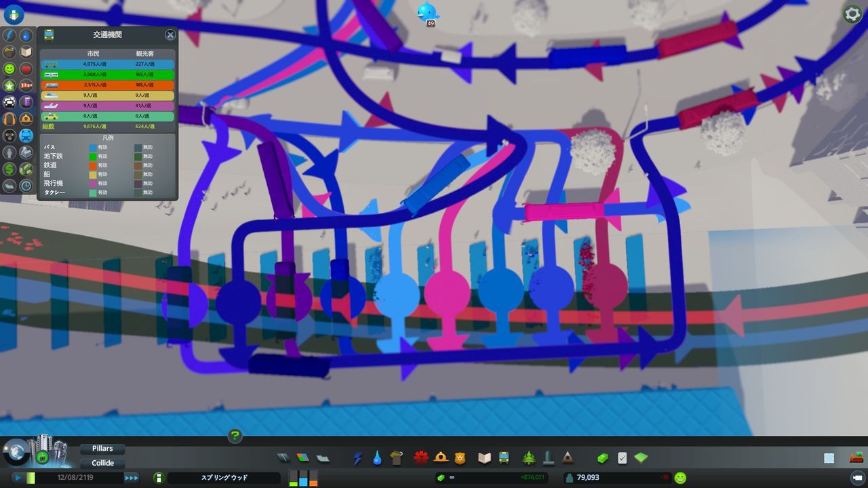Select the train passengers row
Screen dimensions: 868x488
[108, 85]
